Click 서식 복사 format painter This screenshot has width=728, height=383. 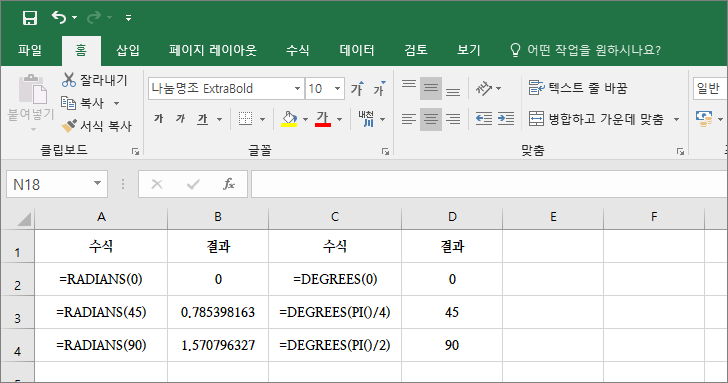(97, 126)
